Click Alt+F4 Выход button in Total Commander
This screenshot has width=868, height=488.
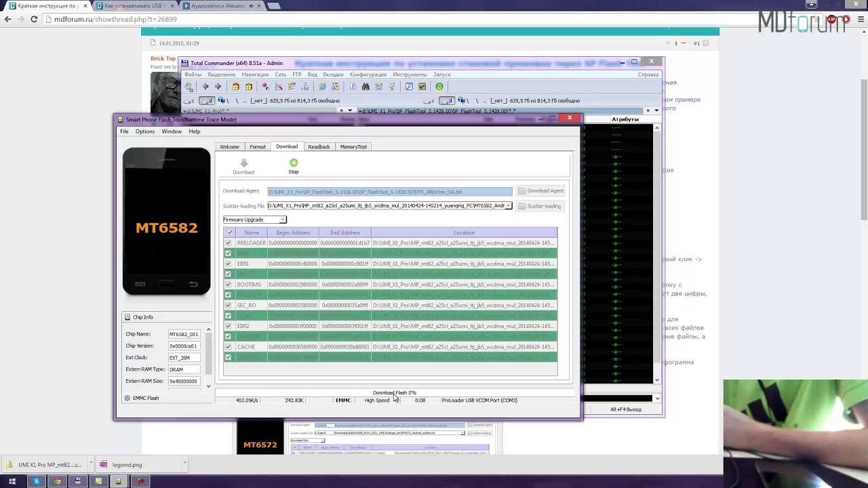click(x=625, y=409)
